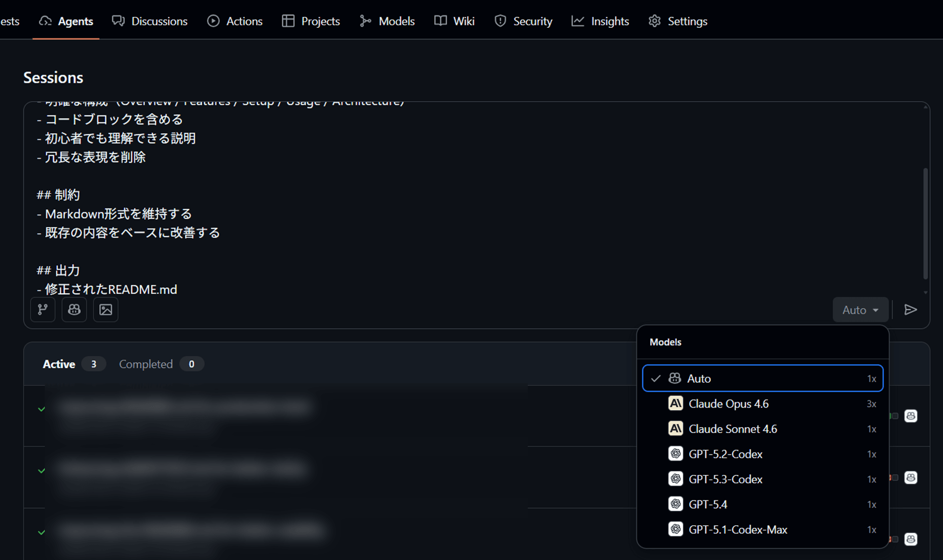Click the '初心者でも理解できる説明' line
Image resolution: width=943 pixels, height=560 pixels.
tap(120, 138)
